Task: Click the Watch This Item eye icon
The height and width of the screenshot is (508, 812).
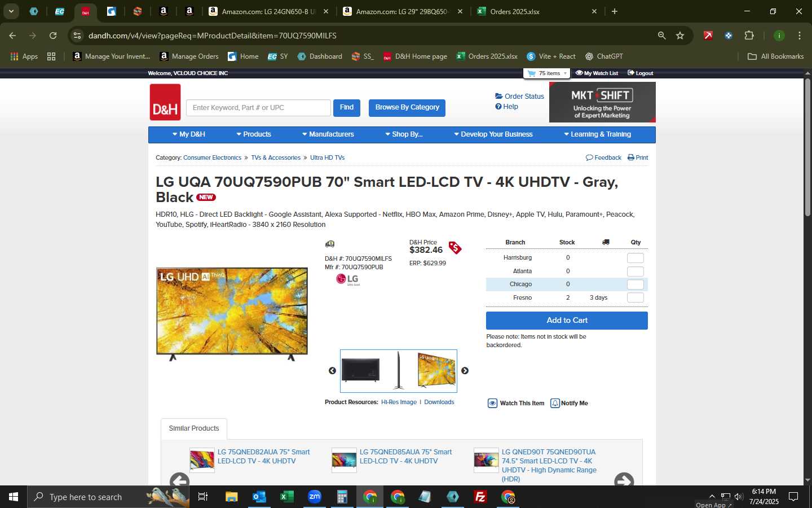Action: point(492,403)
